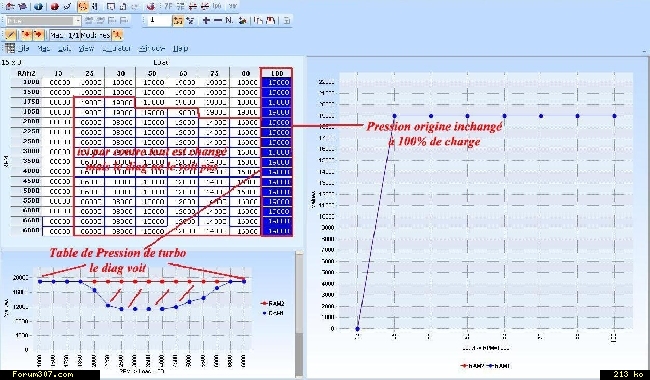Expand the greyed selection combo box in the second toolbar
The image size is (650, 380).
point(43,20)
